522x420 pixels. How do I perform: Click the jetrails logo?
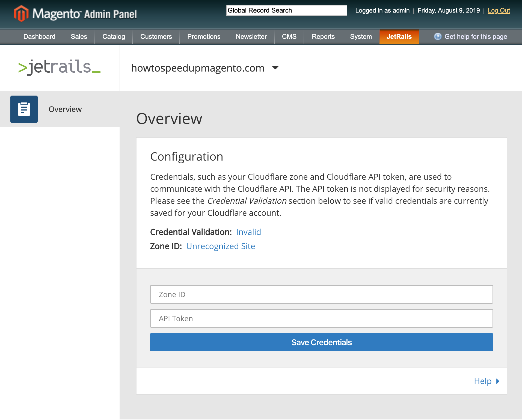60,67
